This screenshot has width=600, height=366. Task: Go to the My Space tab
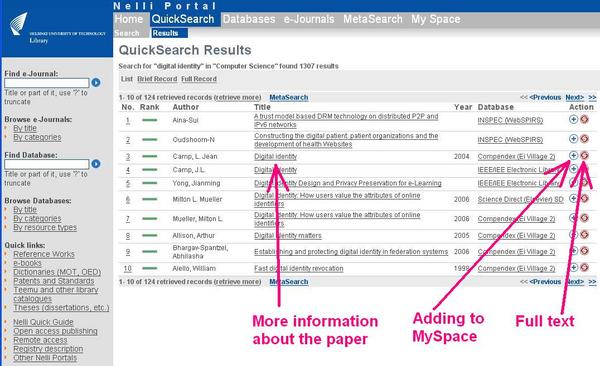click(436, 19)
